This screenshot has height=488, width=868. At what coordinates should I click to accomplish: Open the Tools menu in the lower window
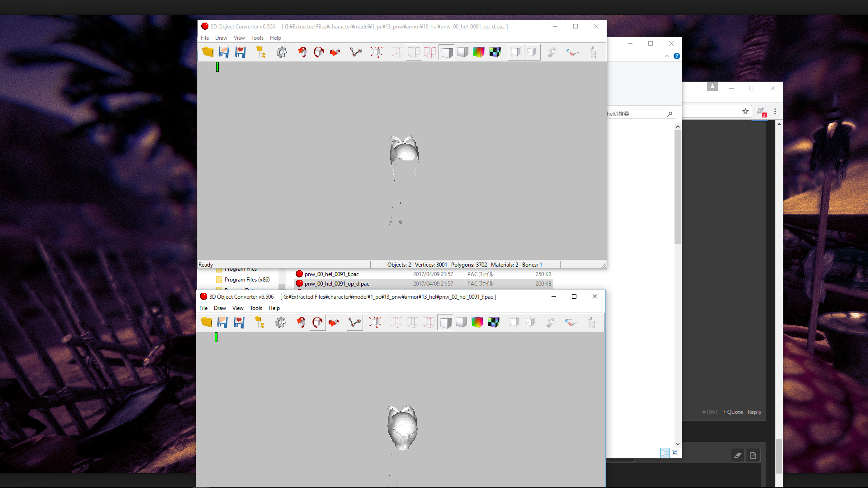tap(256, 308)
